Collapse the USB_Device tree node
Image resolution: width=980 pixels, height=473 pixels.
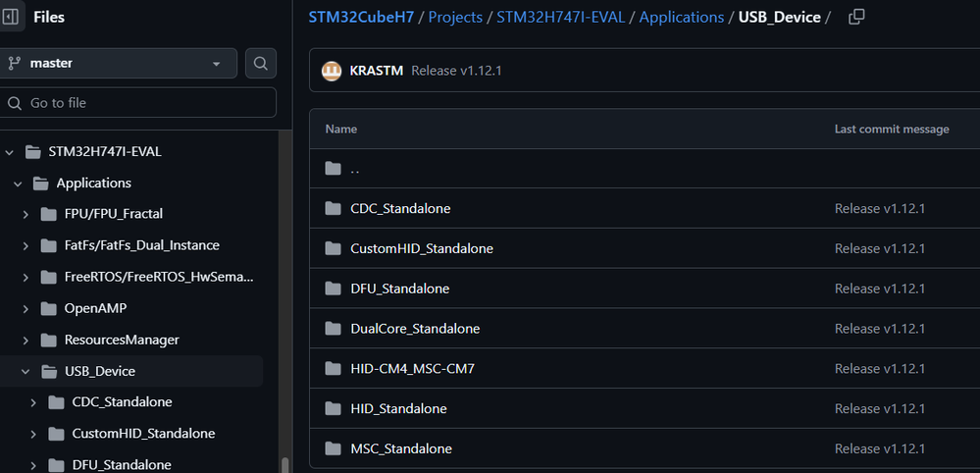(x=26, y=372)
